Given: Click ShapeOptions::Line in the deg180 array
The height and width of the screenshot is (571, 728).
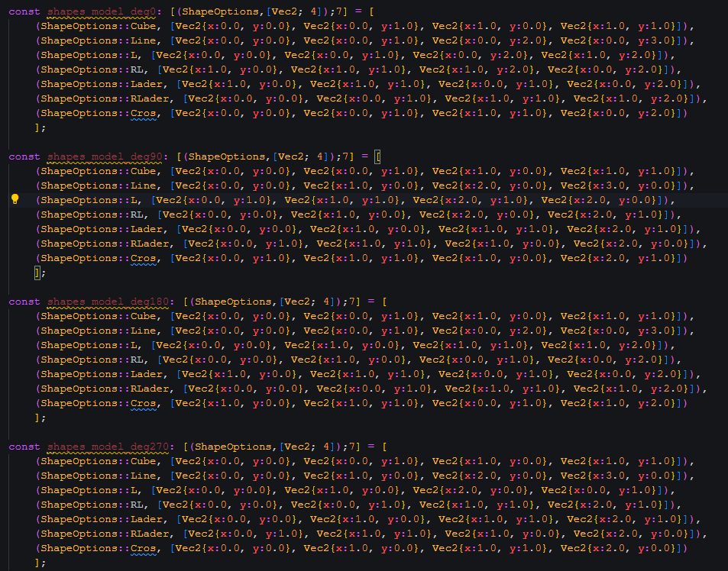Looking at the screenshot, I should 99,331.
